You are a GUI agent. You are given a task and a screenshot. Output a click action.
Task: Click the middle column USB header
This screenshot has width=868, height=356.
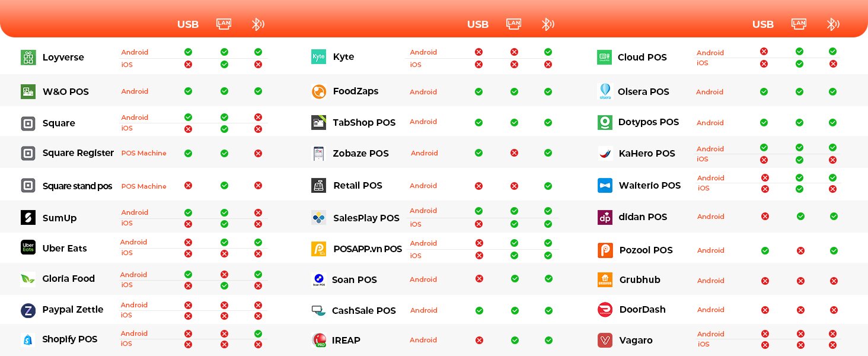click(478, 24)
